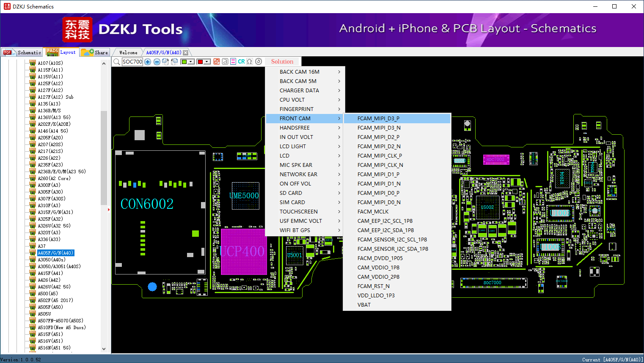The image size is (644, 363).
Task: Expand the IN OUT VOLT submenu arrow
Action: pos(339,137)
